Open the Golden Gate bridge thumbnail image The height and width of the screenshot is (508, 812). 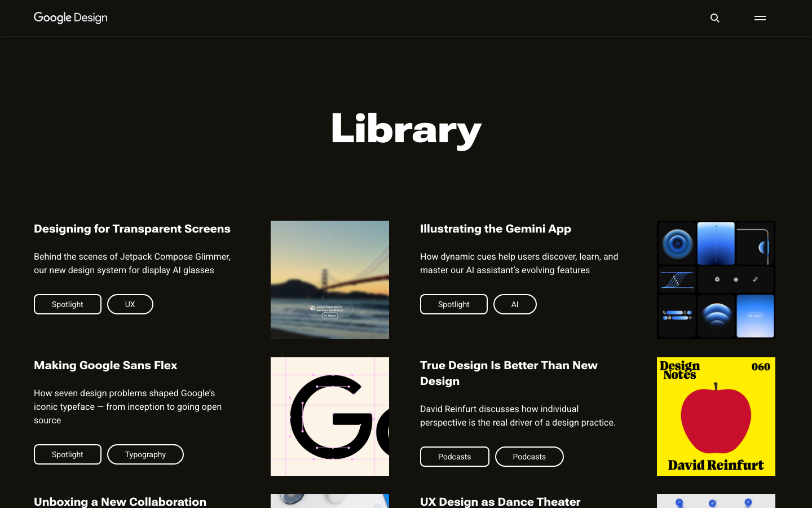pyautogui.click(x=330, y=280)
